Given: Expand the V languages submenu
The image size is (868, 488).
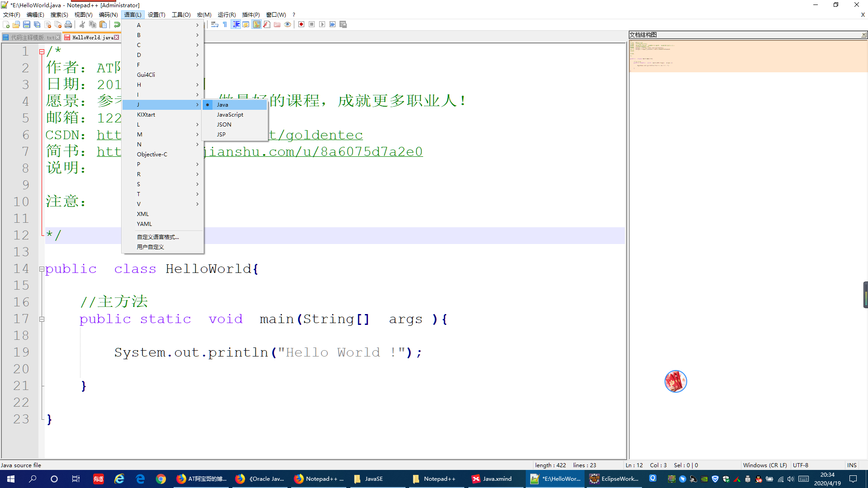Looking at the screenshot, I should coord(162,204).
